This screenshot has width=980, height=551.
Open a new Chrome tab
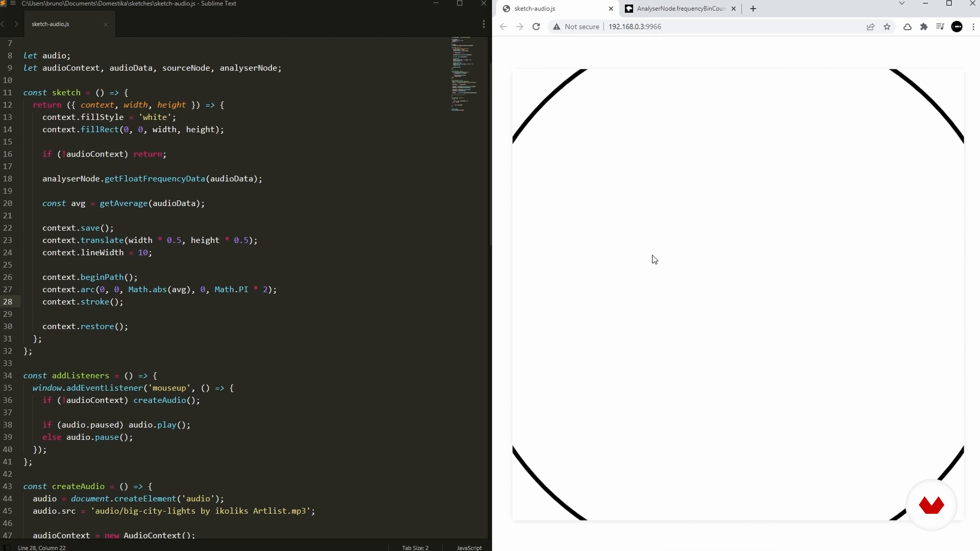coord(753,9)
